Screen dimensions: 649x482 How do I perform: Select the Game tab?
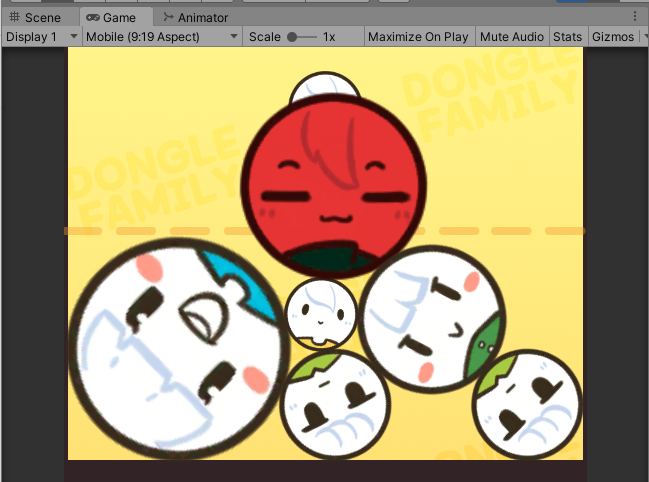point(111,17)
